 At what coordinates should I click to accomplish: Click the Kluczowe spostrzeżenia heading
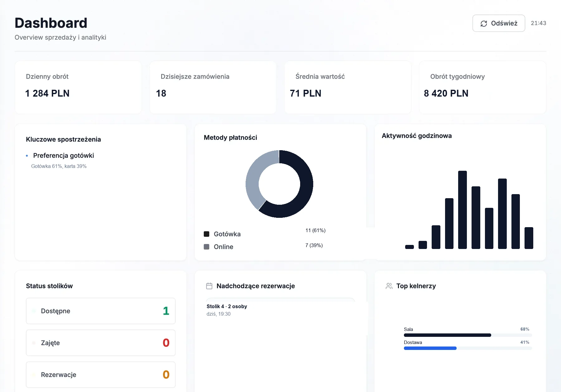(63, 140)
